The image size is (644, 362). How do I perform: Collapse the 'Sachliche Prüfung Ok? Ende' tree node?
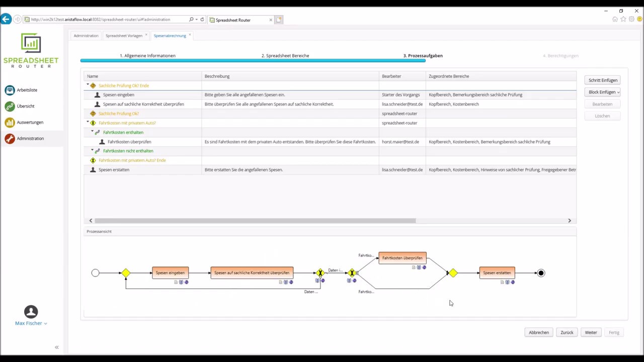88,85
